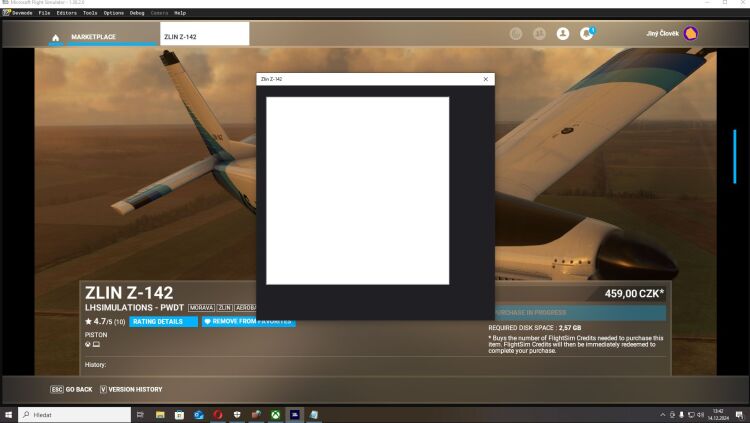Image resolution: width=750 pixels, height=423 pixels.
Task: Click the Xbox platform icon under PISTON
Action: 88,344
